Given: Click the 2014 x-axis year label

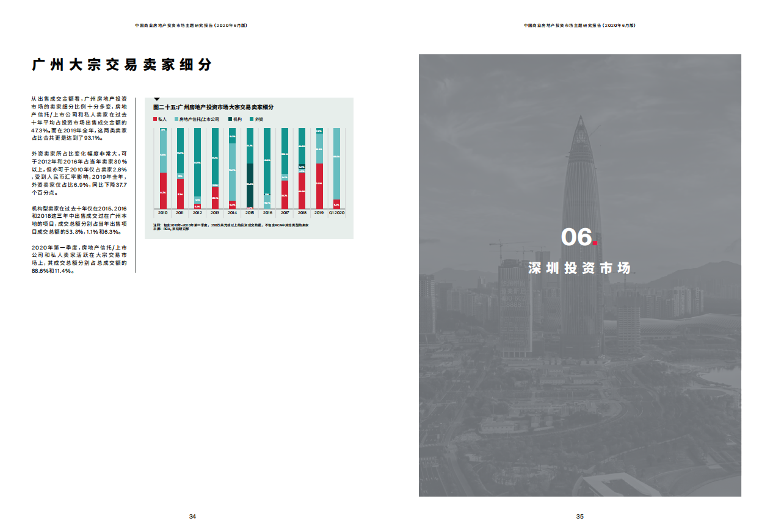Looking at the screenshot, I should [x=232, y=213].
